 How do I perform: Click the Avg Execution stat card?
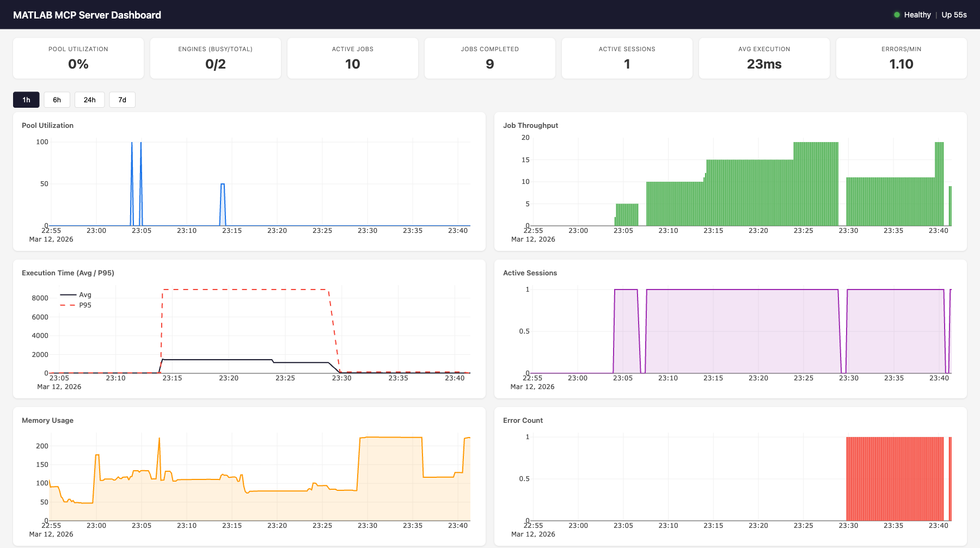[764, 58]
